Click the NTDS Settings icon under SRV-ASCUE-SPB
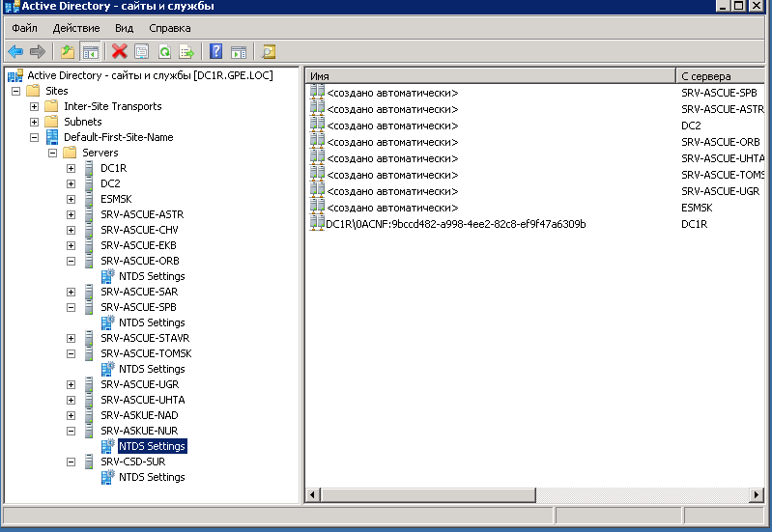Viewport: 772px width, 532px height. click(x=108, y=322)
